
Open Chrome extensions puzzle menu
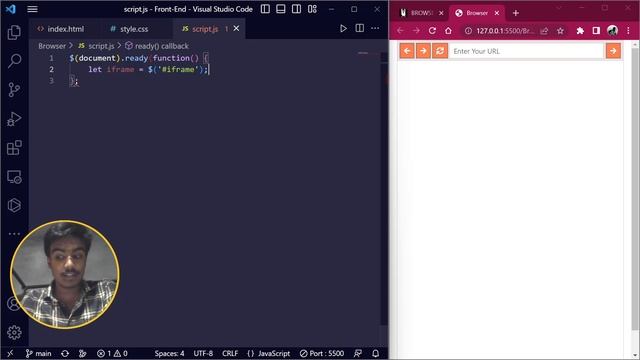(580, 31)
